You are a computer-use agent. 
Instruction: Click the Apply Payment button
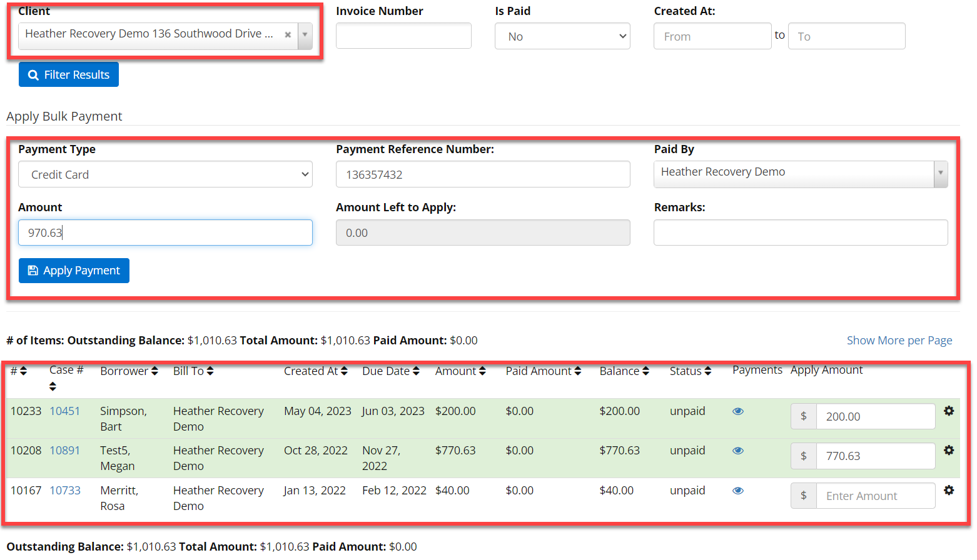[x=74, y=271]
